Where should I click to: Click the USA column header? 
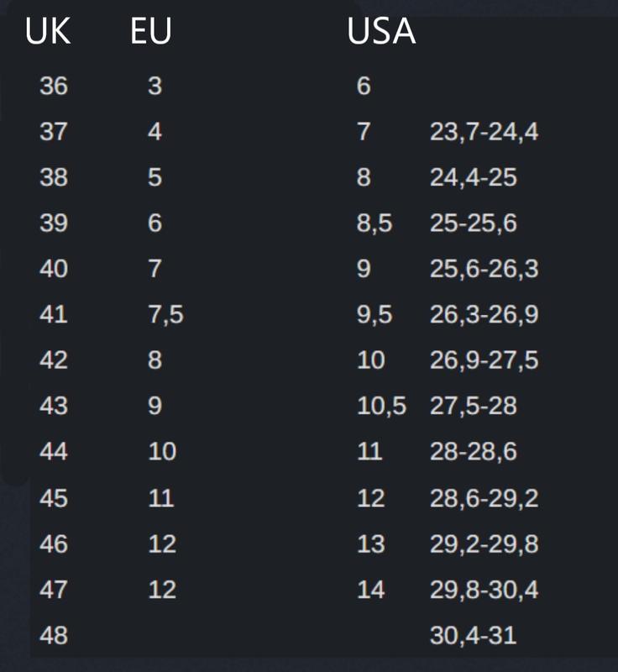pyautogui.click(x=381, y=32)
